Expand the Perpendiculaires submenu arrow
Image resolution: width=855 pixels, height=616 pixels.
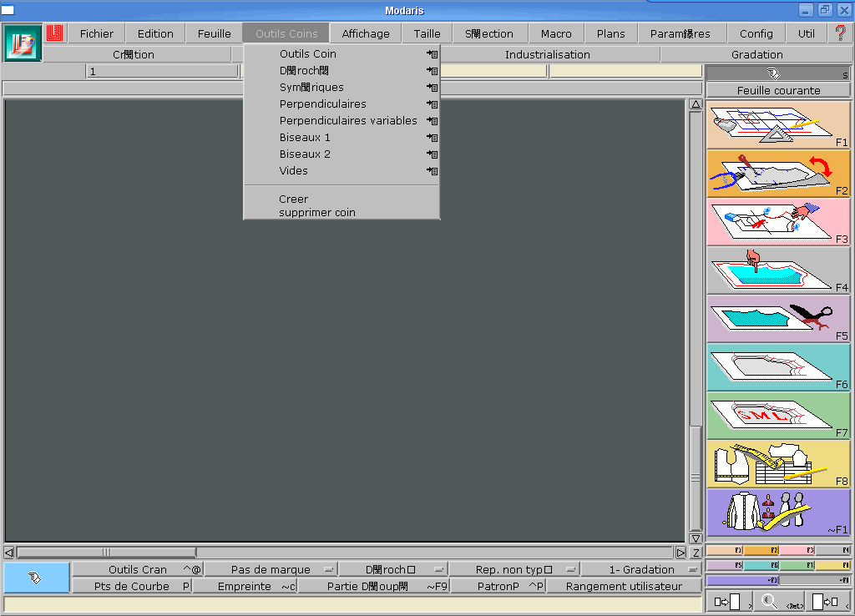tap(433, 104)
